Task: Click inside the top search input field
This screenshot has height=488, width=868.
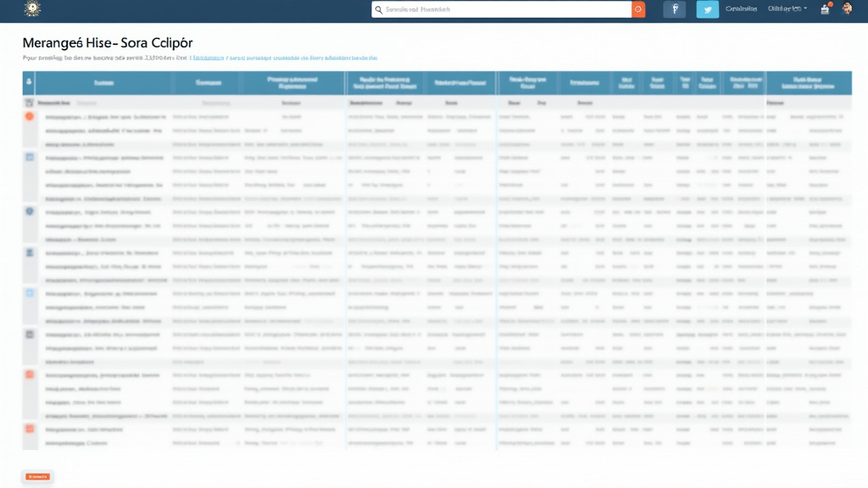Action: [500, 9]
